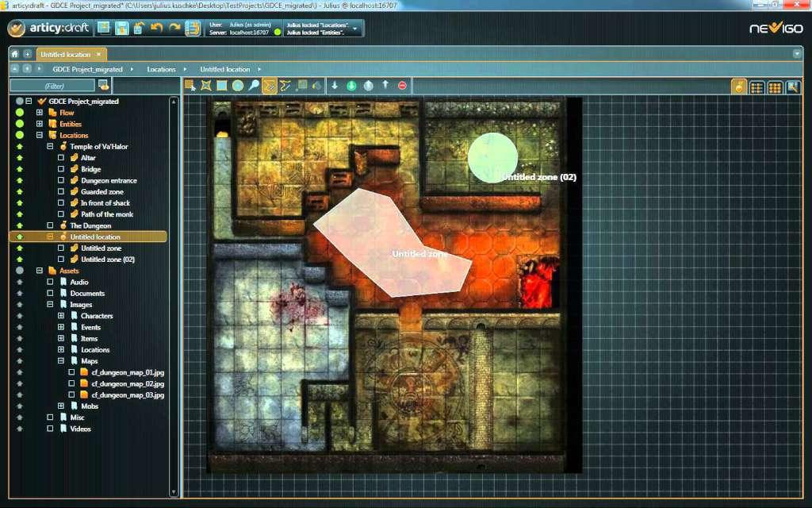Select the circular Untitled zone (02) on map
Image resolution: width=812 pixels, height=508 pixels.
pyautogui.click(x=492, y=158)
